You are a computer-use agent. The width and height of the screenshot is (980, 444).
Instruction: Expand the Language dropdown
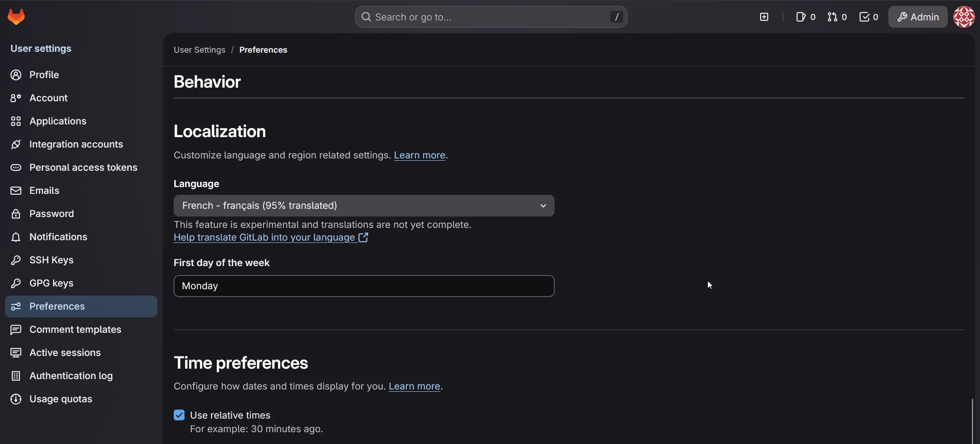coord(363,206)
